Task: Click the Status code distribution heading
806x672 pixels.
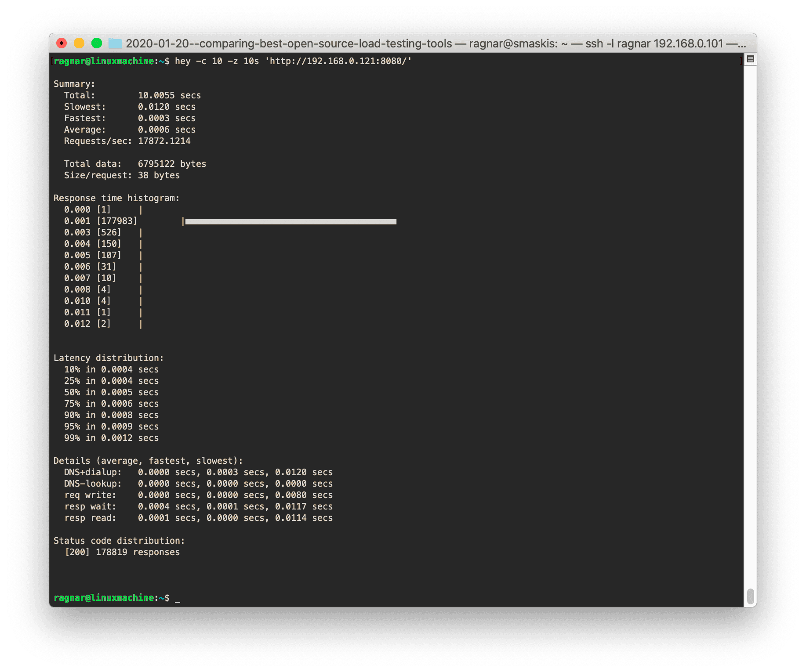Action: pos(119,541)
